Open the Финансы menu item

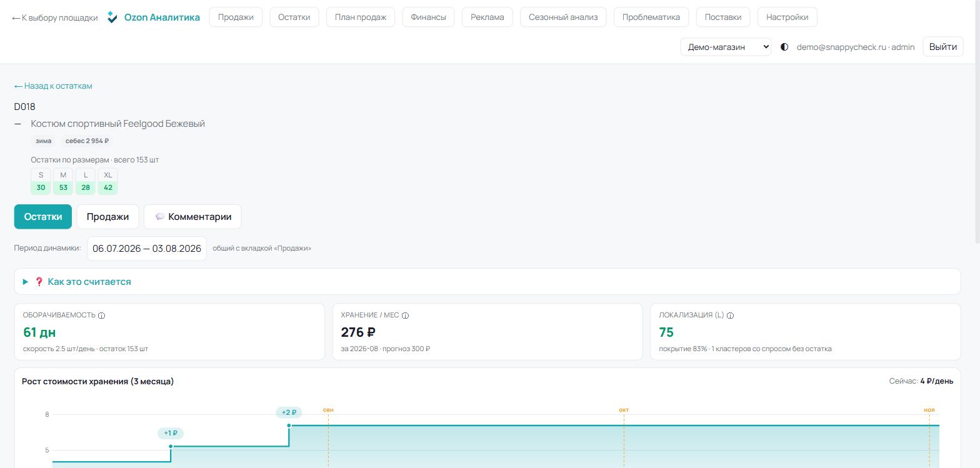[429, 17]
